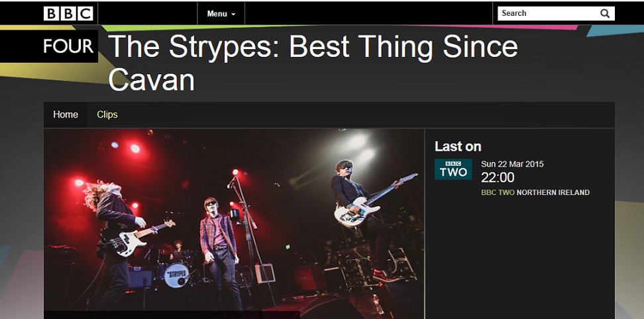Open the BBC FOUR channel logo
The width and height of the screenshot is (644, 319).
49,46
